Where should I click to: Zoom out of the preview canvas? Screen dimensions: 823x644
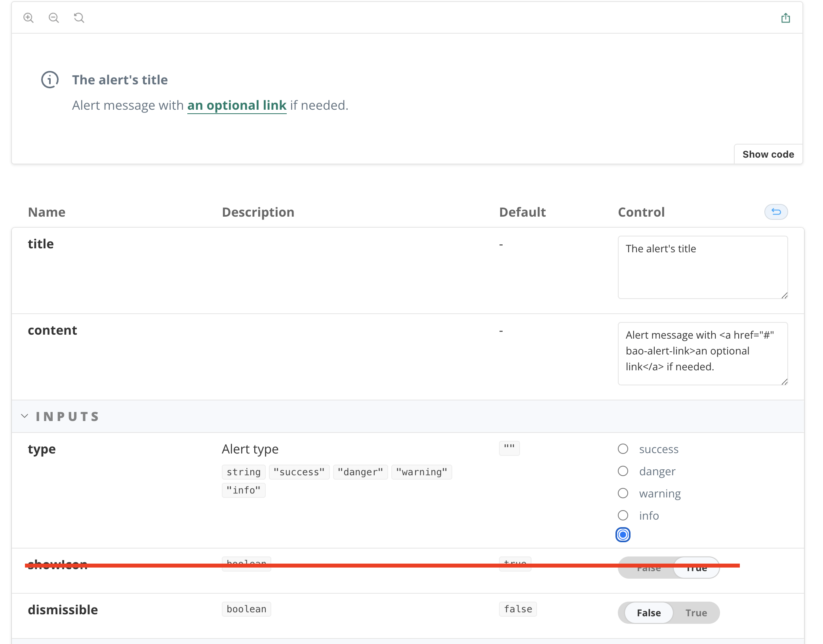[x=54, y=17]
